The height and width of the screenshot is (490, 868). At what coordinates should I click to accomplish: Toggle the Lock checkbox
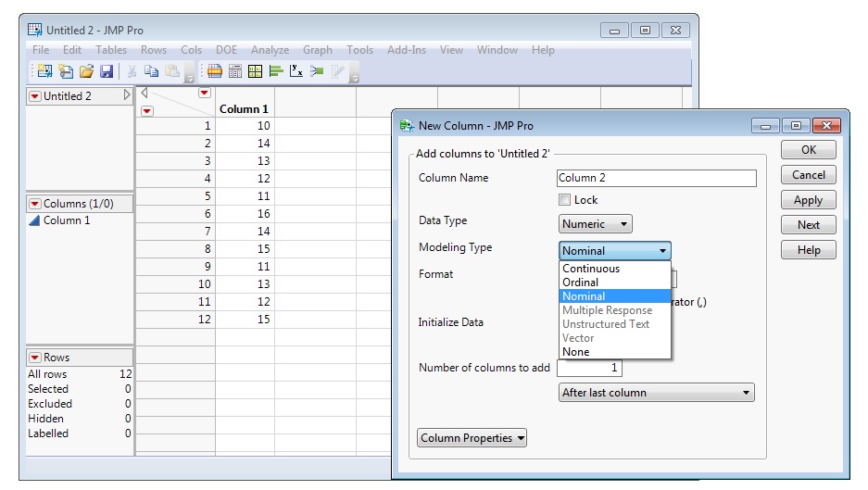pyautogui.click(x=565, y=200)
